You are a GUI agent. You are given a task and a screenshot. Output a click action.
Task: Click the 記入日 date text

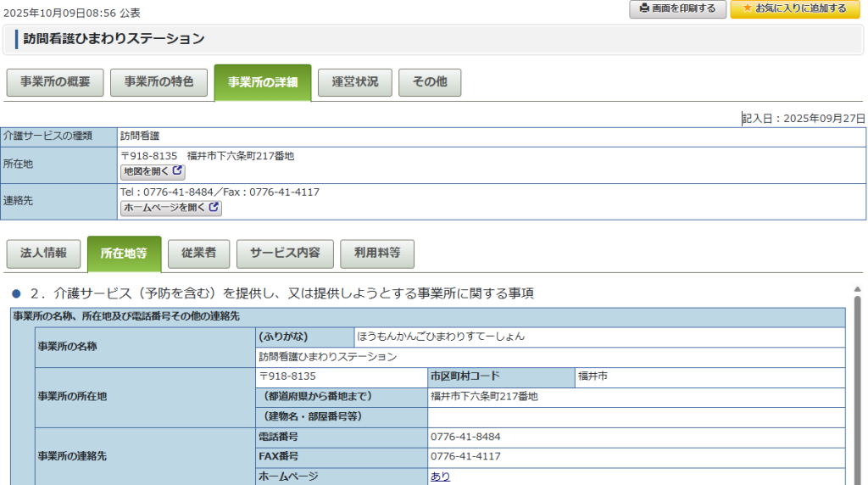[x=804, y=119]
